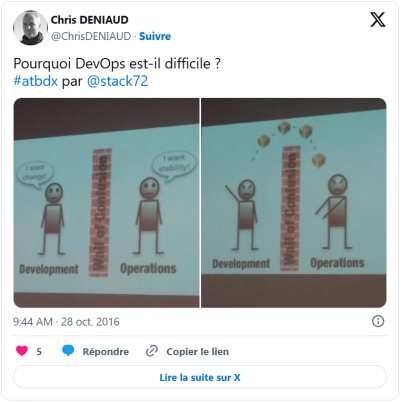Image resolution: width=400 pixels, height=402 pixels.
Task: Click Copier le lien
Action: pos(198,351)
